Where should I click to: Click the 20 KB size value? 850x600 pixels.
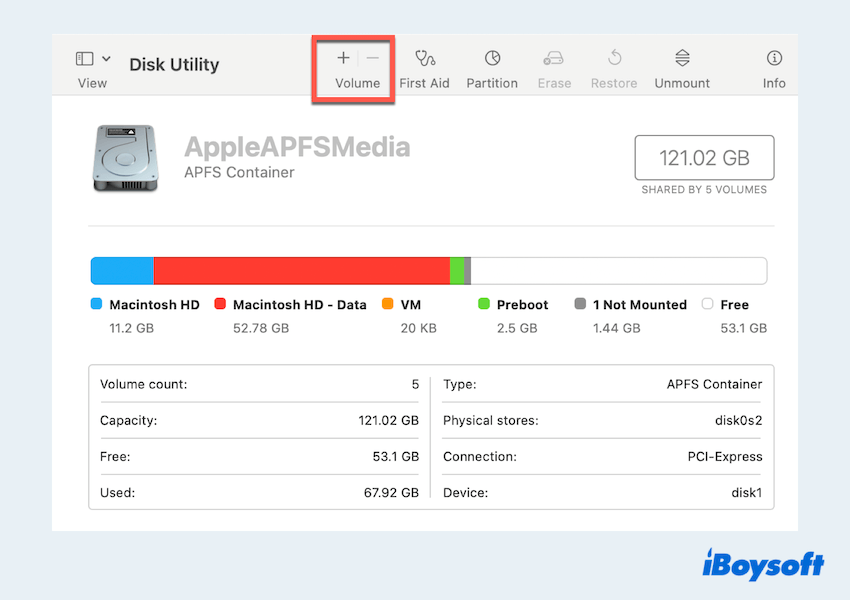[418, 328]
